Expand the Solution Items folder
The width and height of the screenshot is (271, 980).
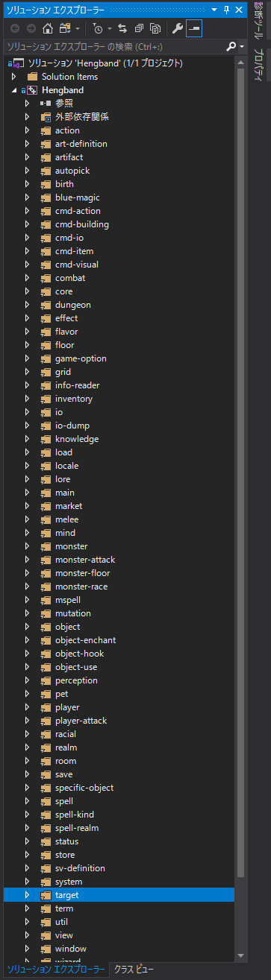click(x=13, y=77)
